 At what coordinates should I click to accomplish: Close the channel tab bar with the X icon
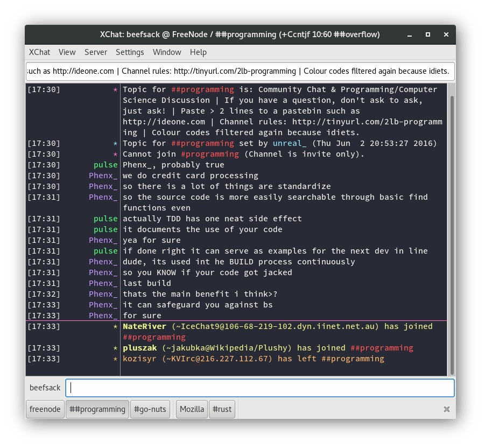446,409
